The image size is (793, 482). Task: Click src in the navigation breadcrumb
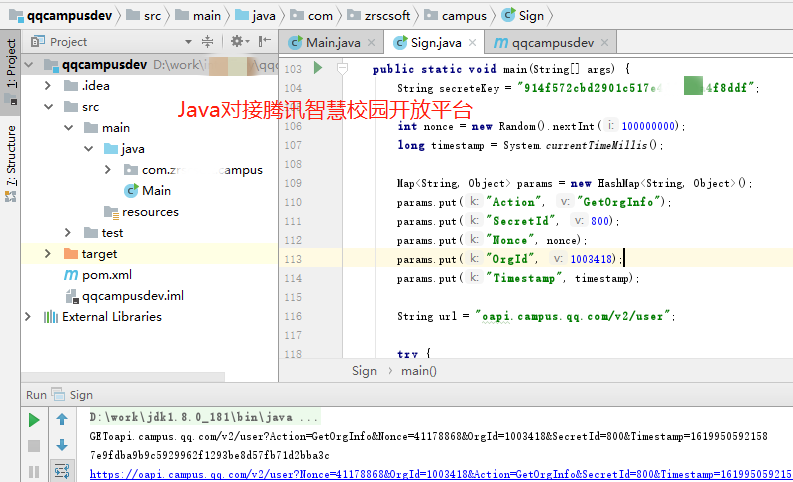pyautogui.click(x=144, y=16)
